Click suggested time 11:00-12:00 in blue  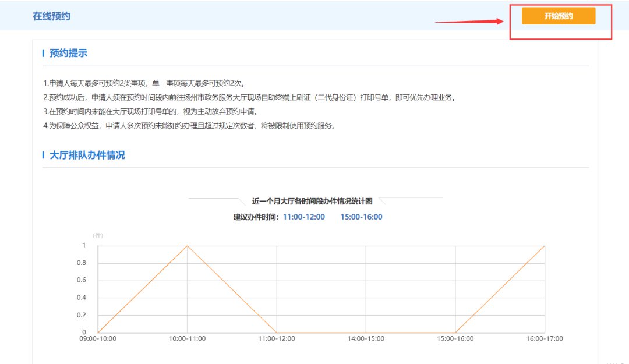[303, 217]
